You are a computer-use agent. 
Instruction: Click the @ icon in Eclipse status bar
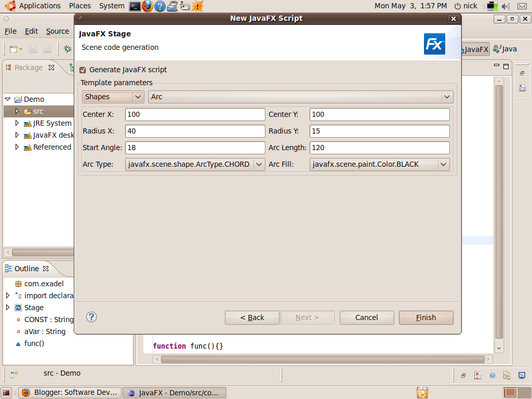point(493,375)
